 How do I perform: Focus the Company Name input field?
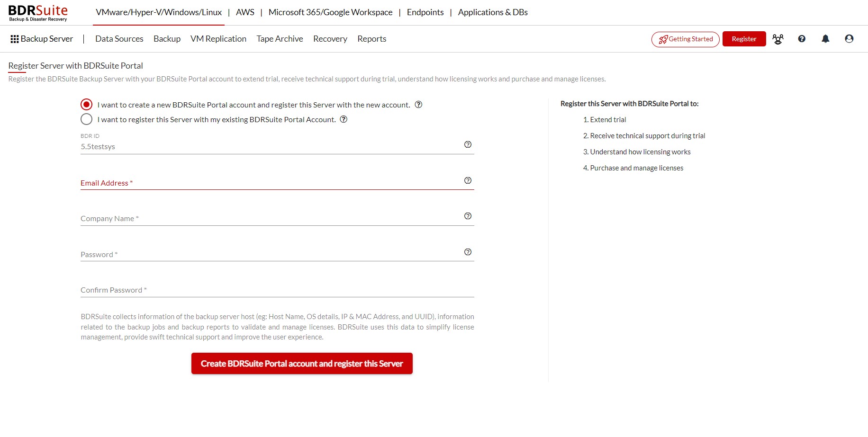[277, 217]
